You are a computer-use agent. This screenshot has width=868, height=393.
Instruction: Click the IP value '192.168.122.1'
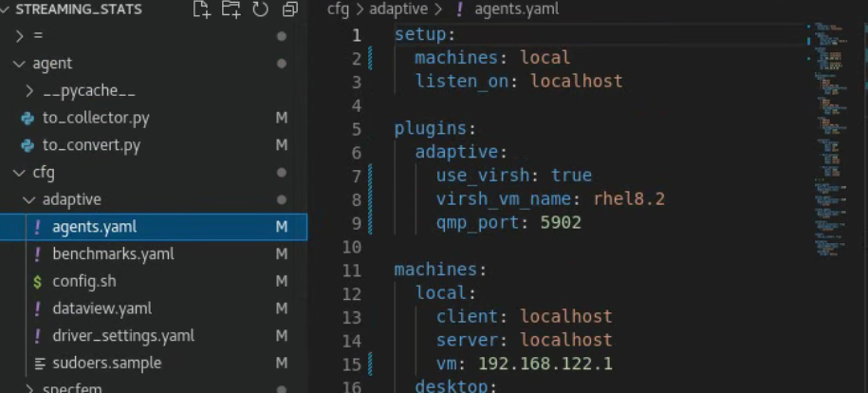tap(545, 364)
